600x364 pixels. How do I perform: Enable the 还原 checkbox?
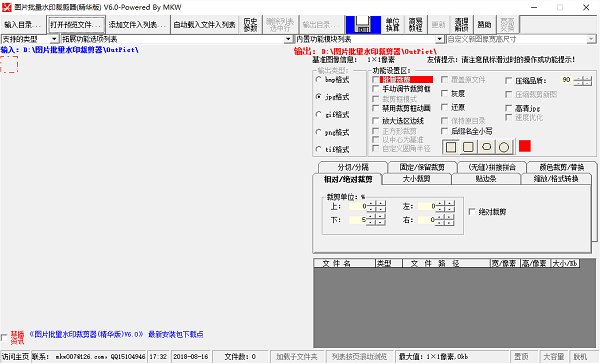(445, 107)
